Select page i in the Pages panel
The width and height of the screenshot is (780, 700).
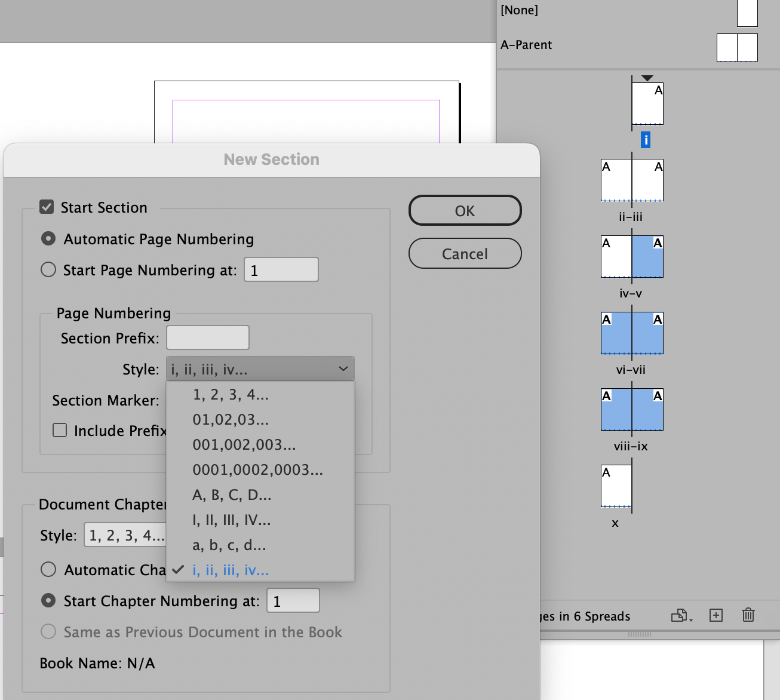pos(647,103)
